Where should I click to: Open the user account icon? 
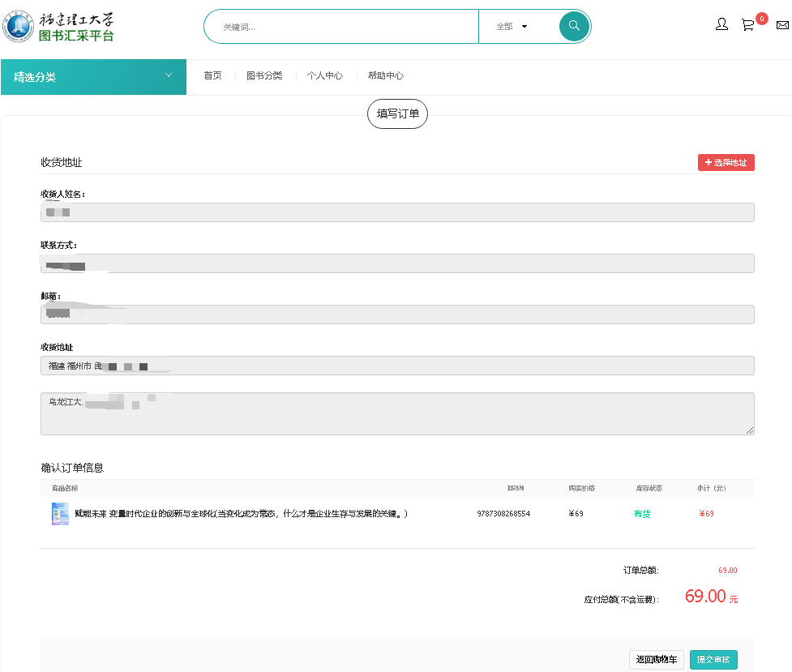click(x=721, y=25)
